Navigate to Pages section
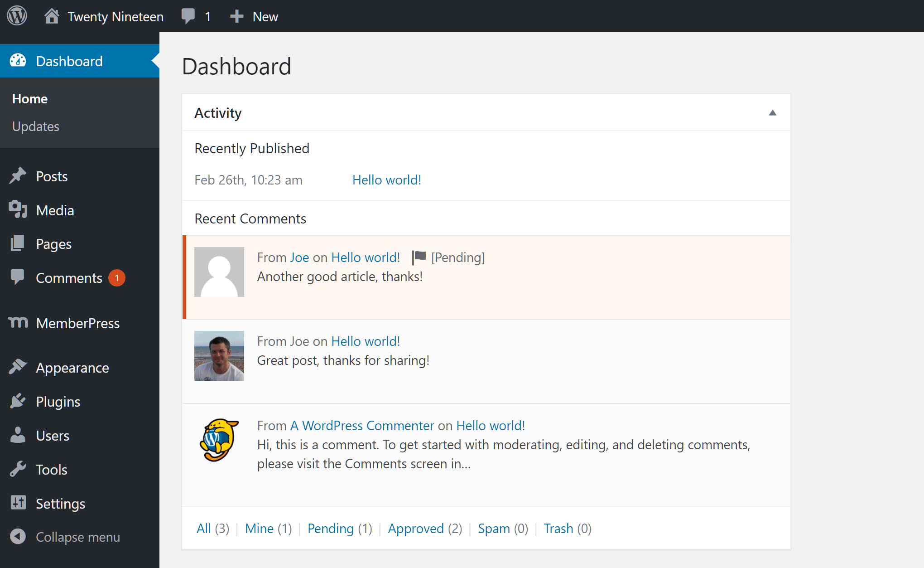924x568 pixels. point(52,244)
